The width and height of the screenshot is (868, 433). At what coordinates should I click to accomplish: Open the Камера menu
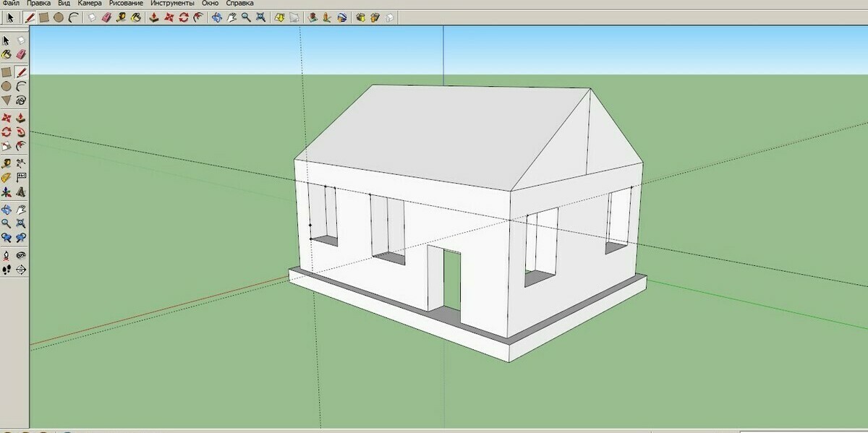(90, 4)
